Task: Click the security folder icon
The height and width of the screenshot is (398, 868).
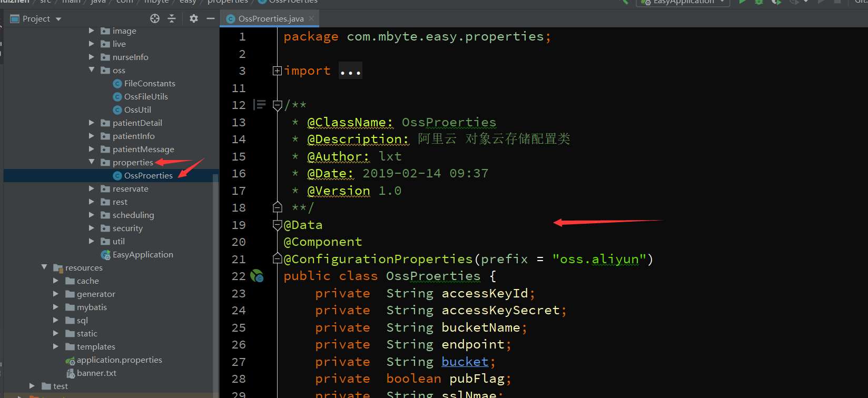Action: [x=105, y=228]
